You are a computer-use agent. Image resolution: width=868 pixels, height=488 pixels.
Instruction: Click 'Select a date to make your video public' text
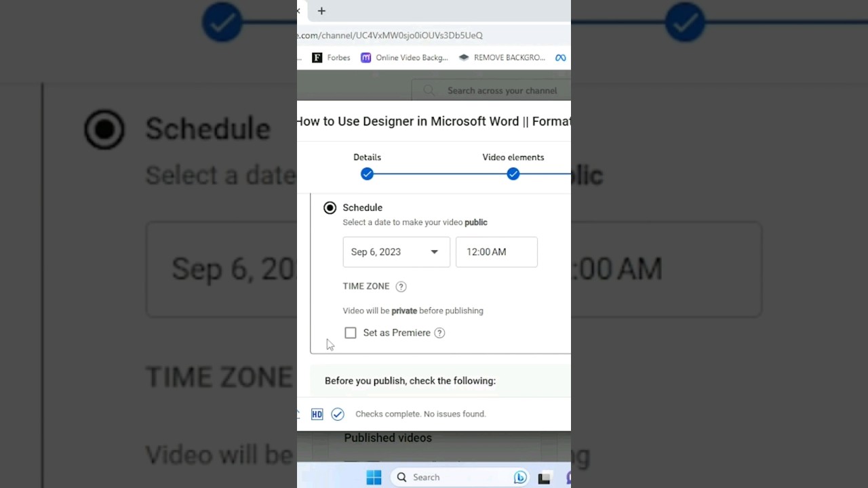tap(415, 222)
